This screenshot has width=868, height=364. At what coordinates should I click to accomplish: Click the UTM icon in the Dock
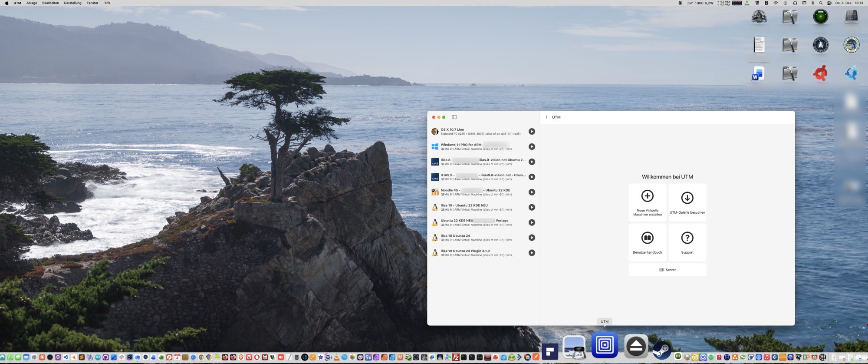pos(605,346)
